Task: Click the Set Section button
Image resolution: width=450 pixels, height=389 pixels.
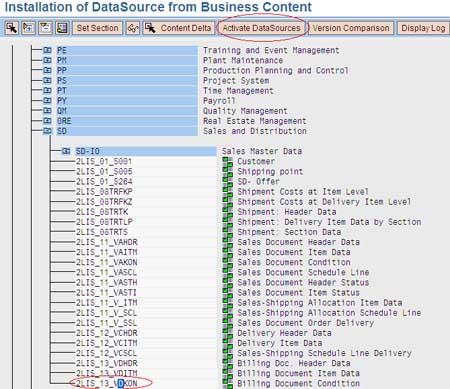Action: point(97,28)
